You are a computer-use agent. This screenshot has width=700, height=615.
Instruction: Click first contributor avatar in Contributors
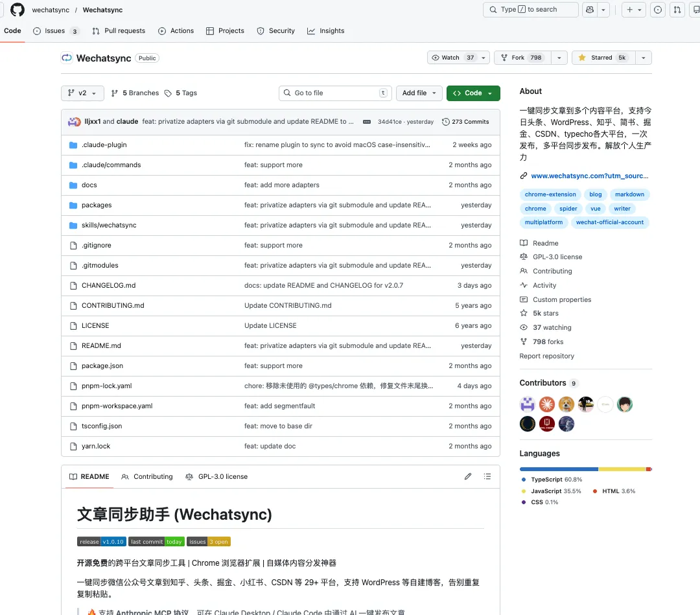coord(527,404)
